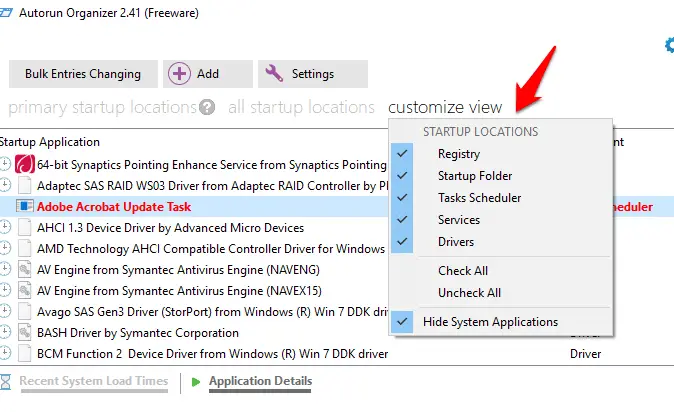
Task: Click the BASH Driver file icon
Action: pos(25,332)
